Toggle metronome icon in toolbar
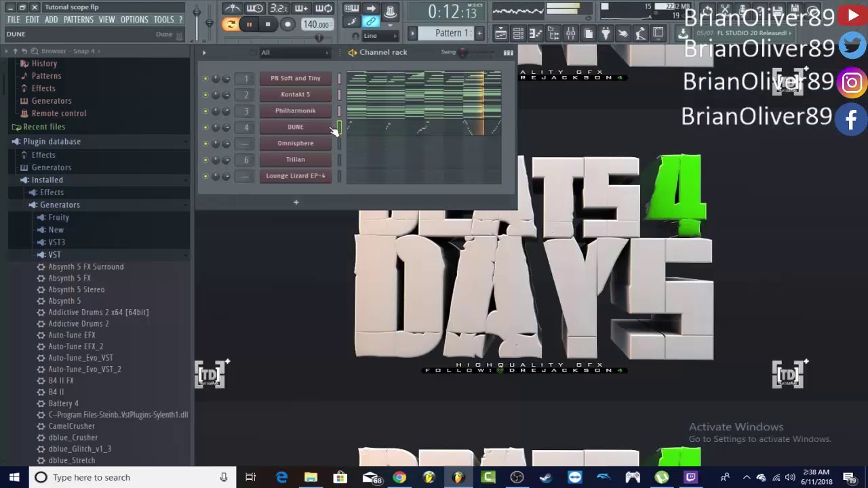Image resolution: width=868 pixels, height=488 pixels. tap(233, 8)
